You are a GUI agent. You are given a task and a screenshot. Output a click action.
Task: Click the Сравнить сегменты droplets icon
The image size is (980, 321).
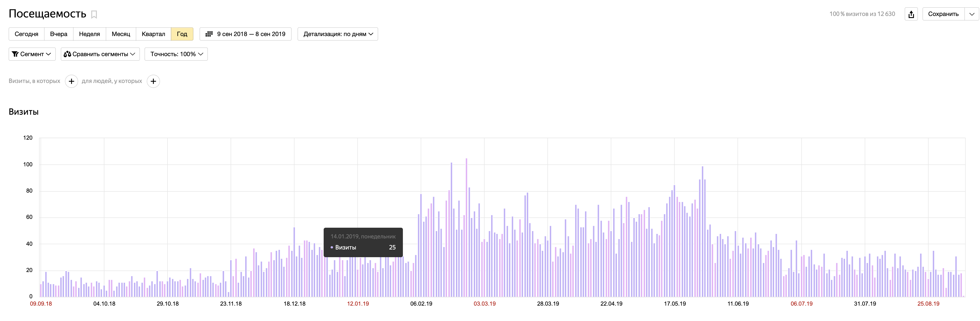coord(67,54)
